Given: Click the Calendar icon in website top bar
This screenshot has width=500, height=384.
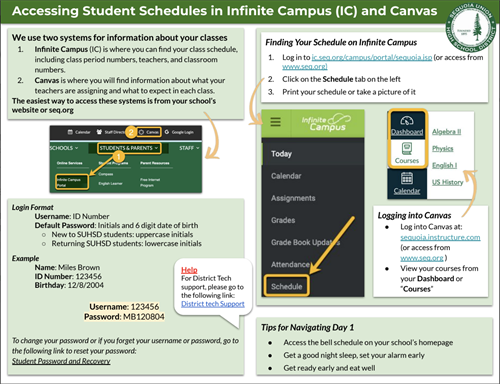Looking at the screenshot, I should pyautogui.click(x=70, y=132).
